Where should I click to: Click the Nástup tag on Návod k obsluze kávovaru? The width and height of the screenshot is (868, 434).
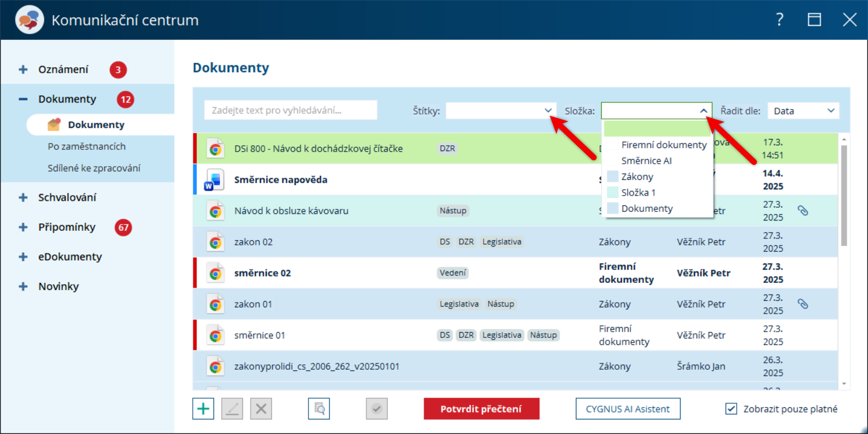point(453,211)
